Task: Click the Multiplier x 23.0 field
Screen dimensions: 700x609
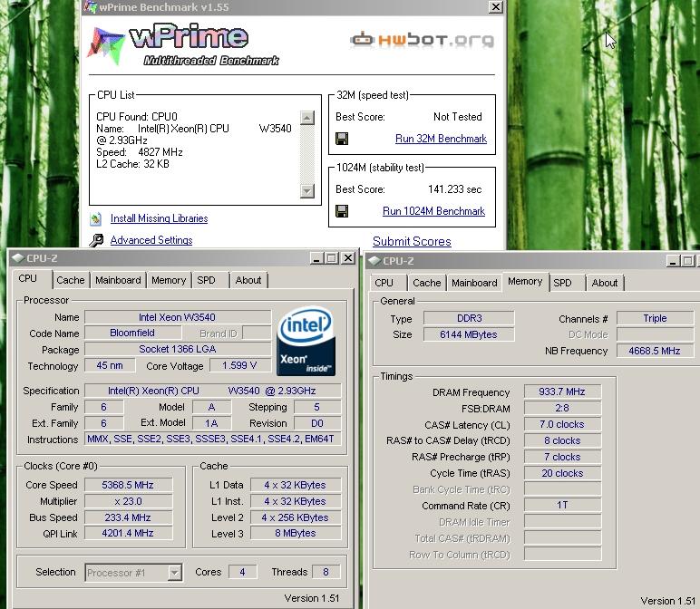Action: click(128, 501)
